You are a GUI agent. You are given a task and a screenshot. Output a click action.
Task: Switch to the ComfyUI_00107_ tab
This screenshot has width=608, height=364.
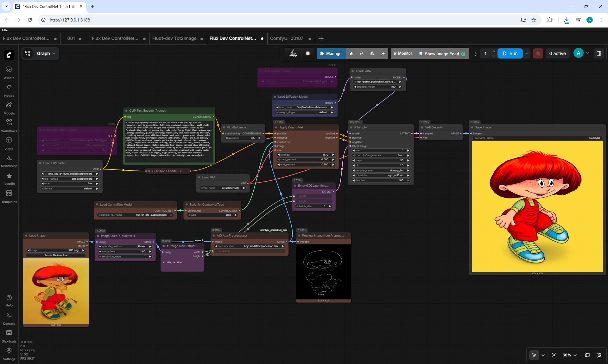[288, 38]
